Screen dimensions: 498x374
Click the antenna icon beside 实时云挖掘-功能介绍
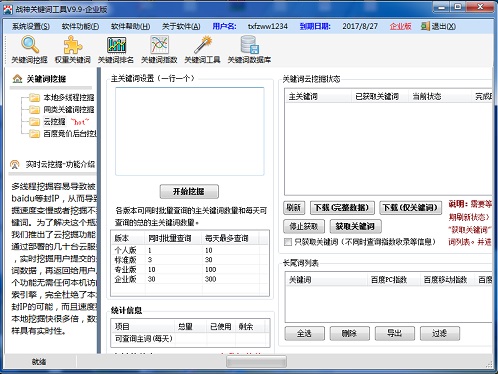pyautogui.click(x=15, y=164)
